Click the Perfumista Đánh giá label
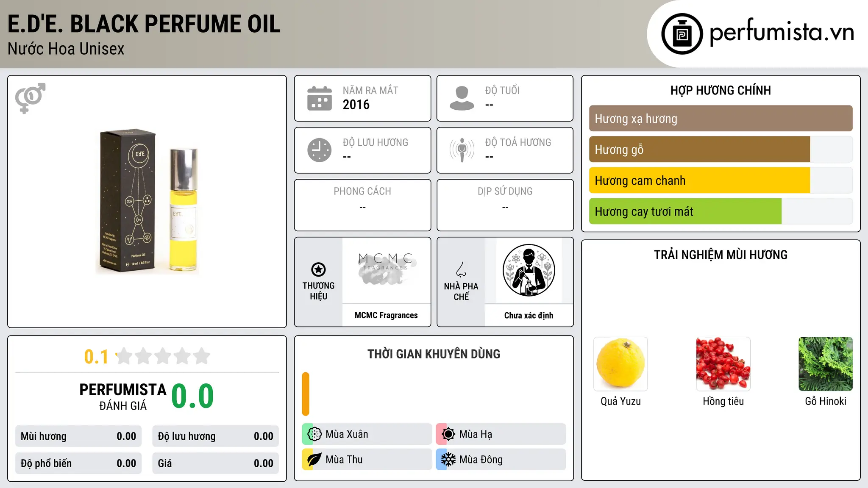The height and width of the screenshot is (488, 868). pyautogui.click(x=123, y=397)
